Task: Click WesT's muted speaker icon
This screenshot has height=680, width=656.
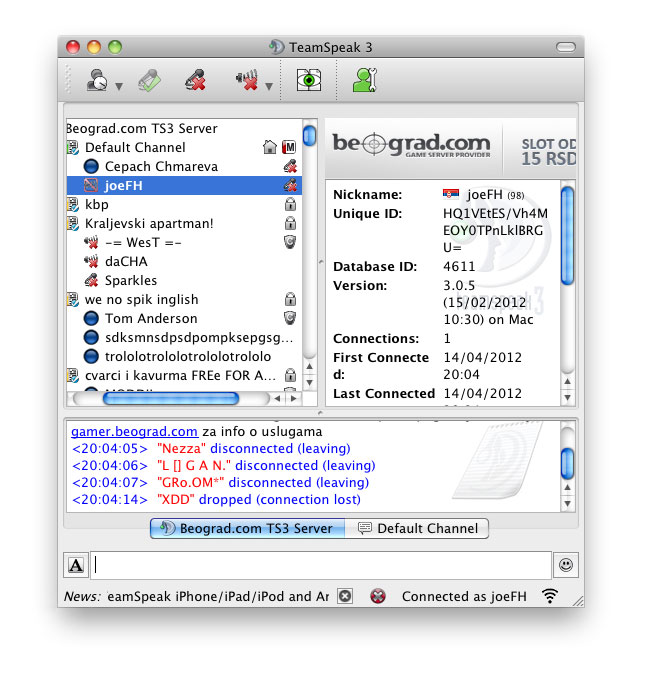Action: 91,242
